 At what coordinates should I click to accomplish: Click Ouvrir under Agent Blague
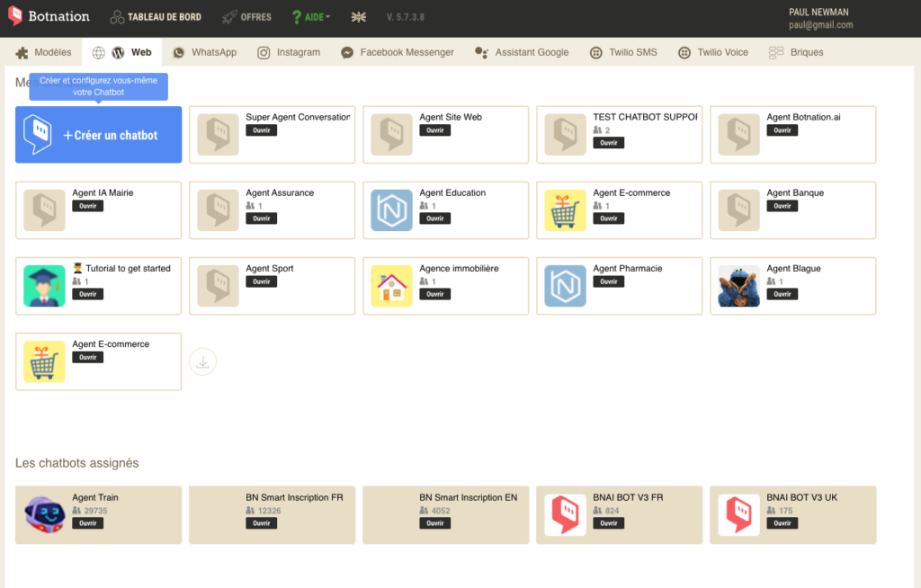tap(782, 294)
